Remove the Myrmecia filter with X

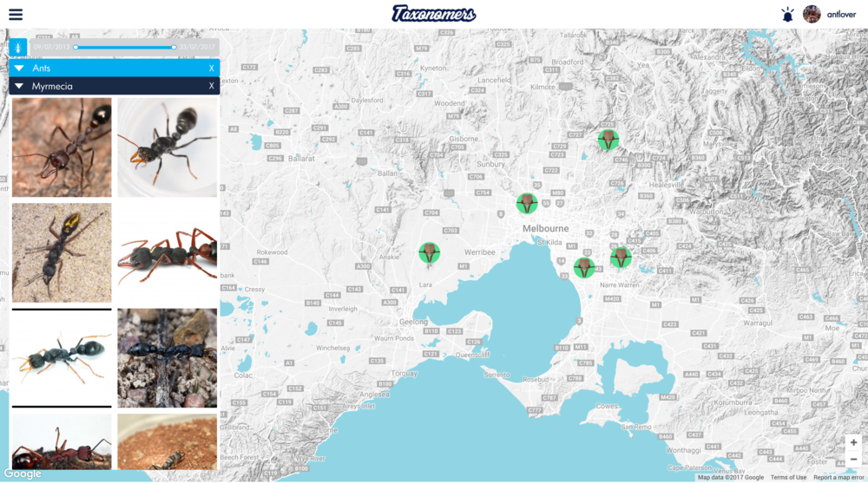click(211, 87)
